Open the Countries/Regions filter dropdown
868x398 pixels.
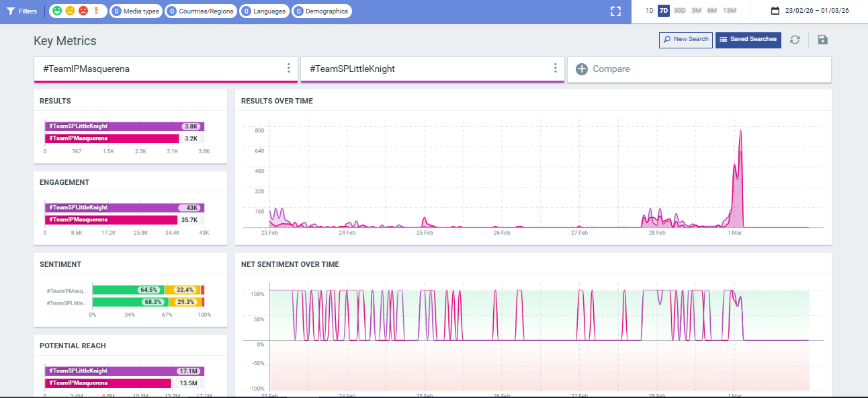[x=200, y=11]
